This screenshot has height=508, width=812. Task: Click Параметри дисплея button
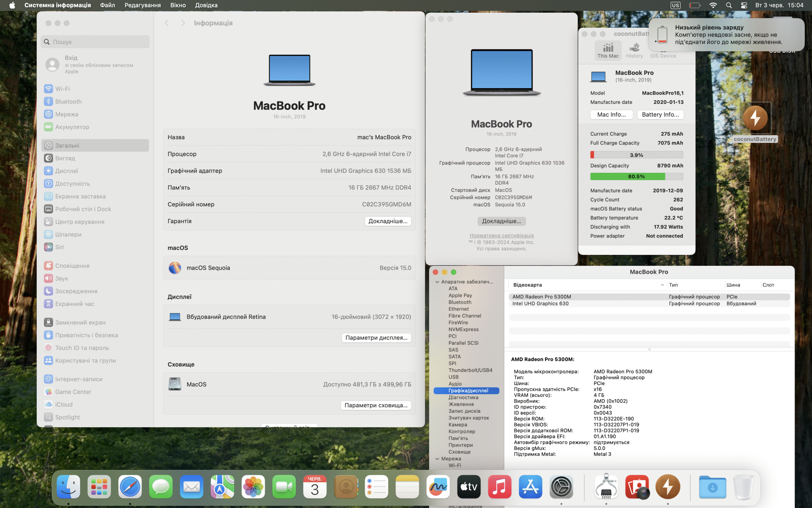coord(377,338)
